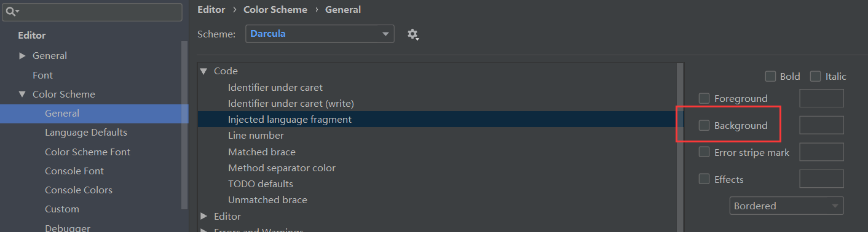Toggle the Effects checkbox

point(704,179)
